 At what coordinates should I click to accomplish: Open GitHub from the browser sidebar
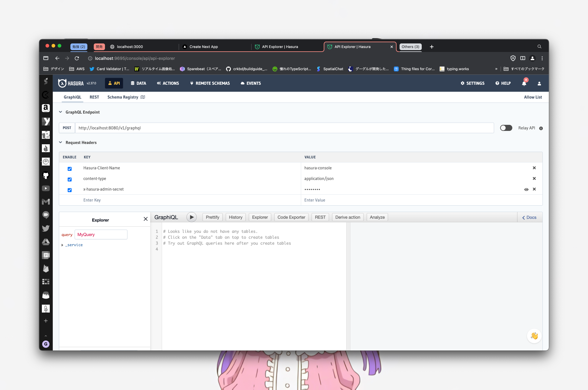click(x=46, y=175)
